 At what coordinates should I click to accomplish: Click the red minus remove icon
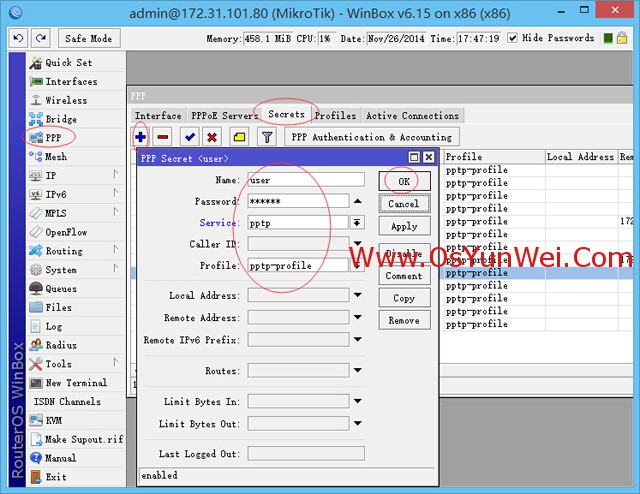(x=162, y=137)
